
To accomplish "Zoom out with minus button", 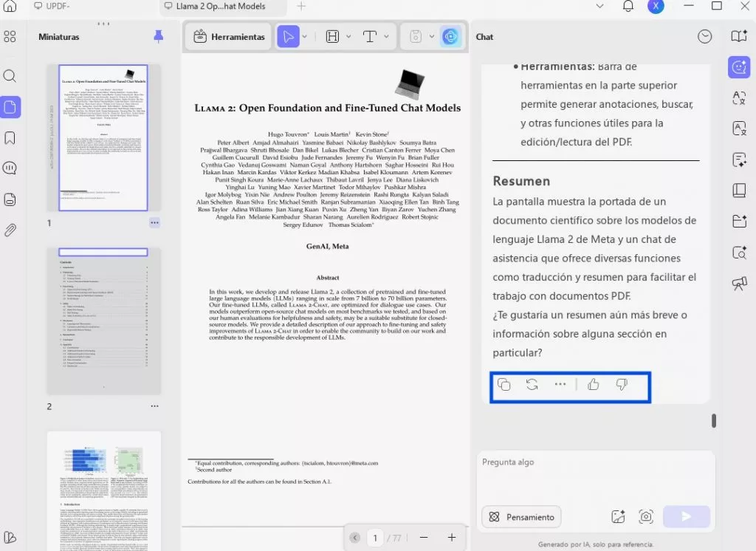I will pyautogui.click(x=424, y=538).
